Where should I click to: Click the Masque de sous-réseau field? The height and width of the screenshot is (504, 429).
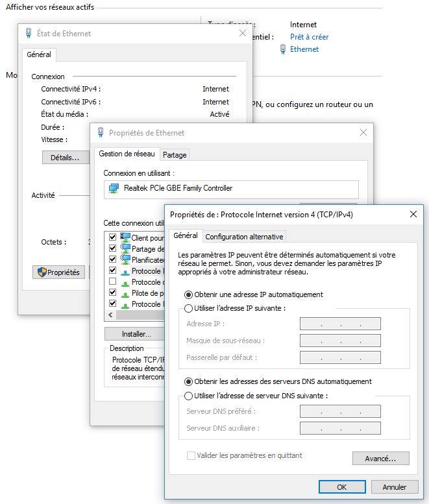tap(340, 341)
